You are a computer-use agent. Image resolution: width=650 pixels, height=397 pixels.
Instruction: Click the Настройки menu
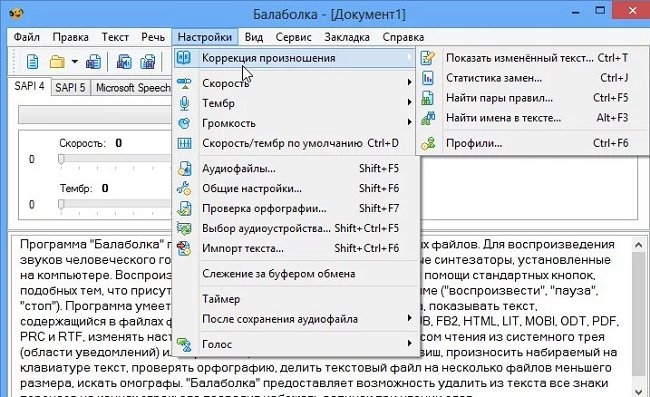[205, 37]
